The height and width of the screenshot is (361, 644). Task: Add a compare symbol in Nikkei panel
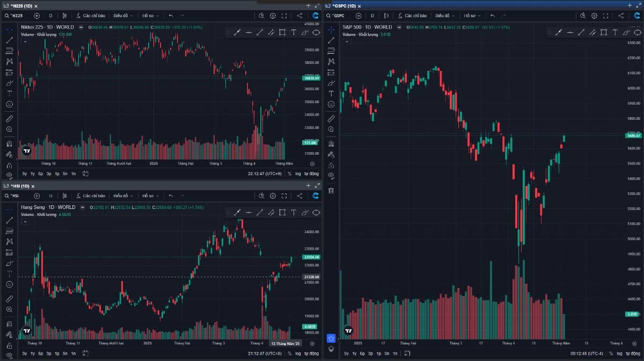pyautogui.click(x=36, y=16)
